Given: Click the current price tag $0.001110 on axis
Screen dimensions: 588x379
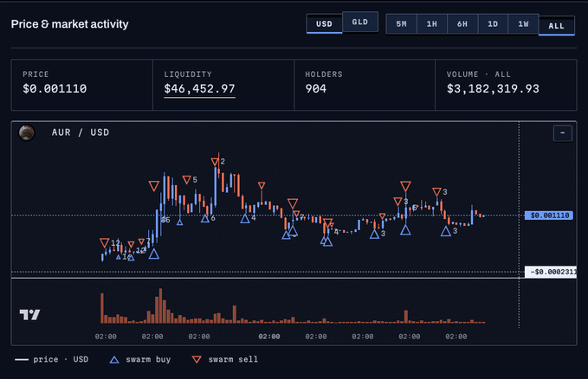Looking at the screenshot, I should coord(549,215).
